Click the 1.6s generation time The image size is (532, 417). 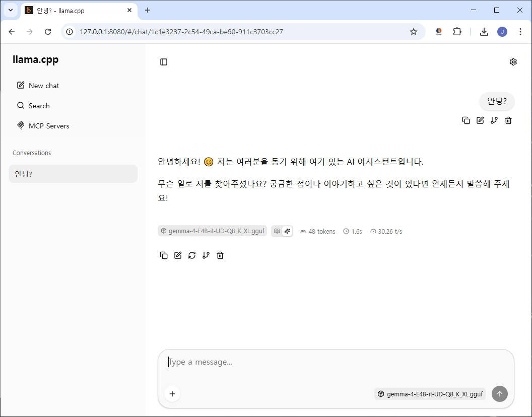[353, 231]
